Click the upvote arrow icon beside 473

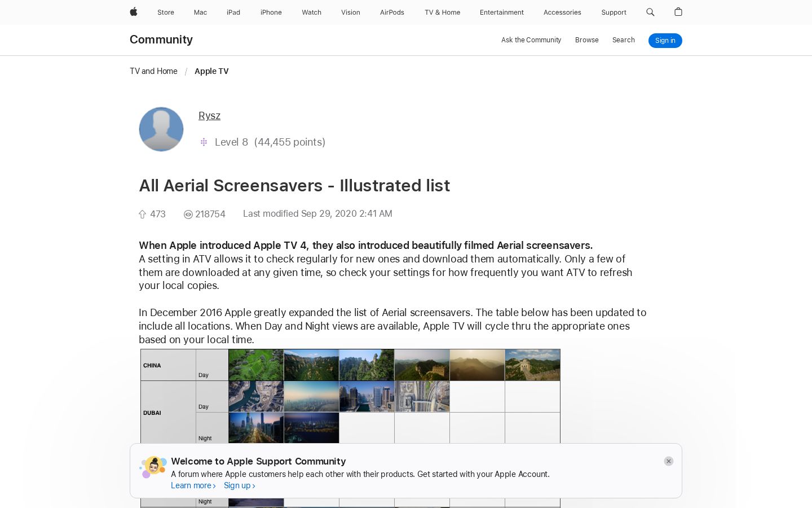143,214
